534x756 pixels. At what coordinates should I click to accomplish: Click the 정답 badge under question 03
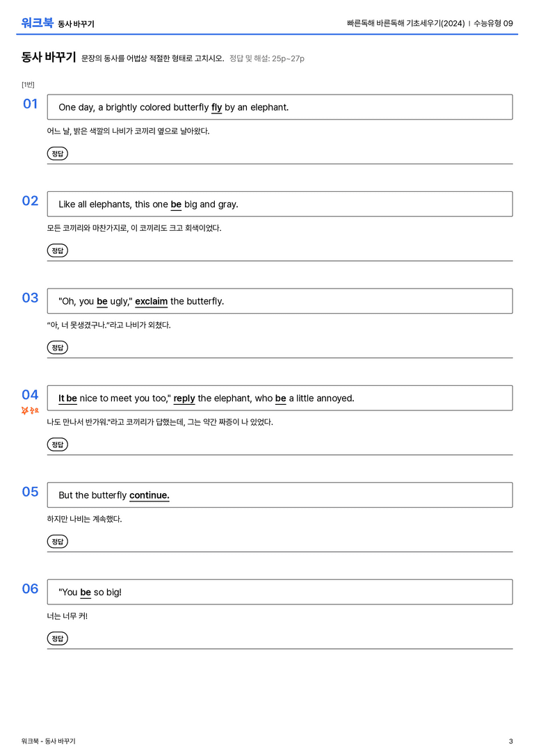click(x=57, y=347)
